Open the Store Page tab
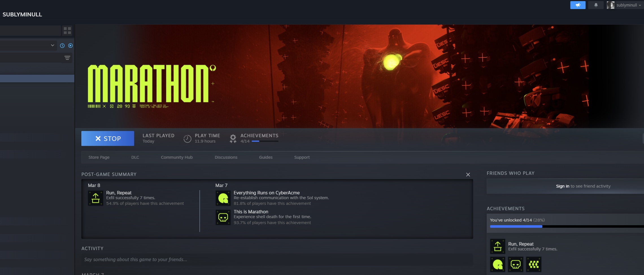This screenshot has width=644, height=275. point(99,157)
